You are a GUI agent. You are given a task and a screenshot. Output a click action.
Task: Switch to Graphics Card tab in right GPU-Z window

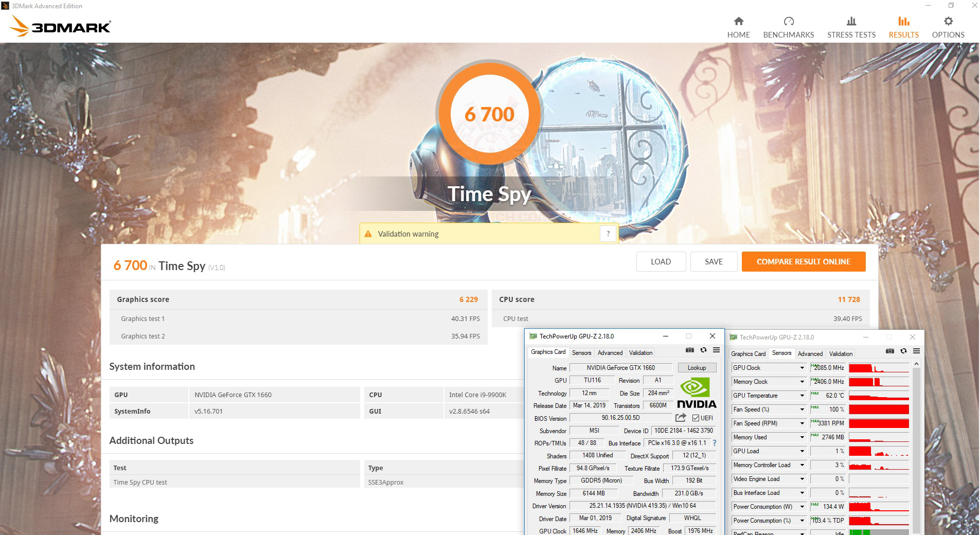[748, 354]
